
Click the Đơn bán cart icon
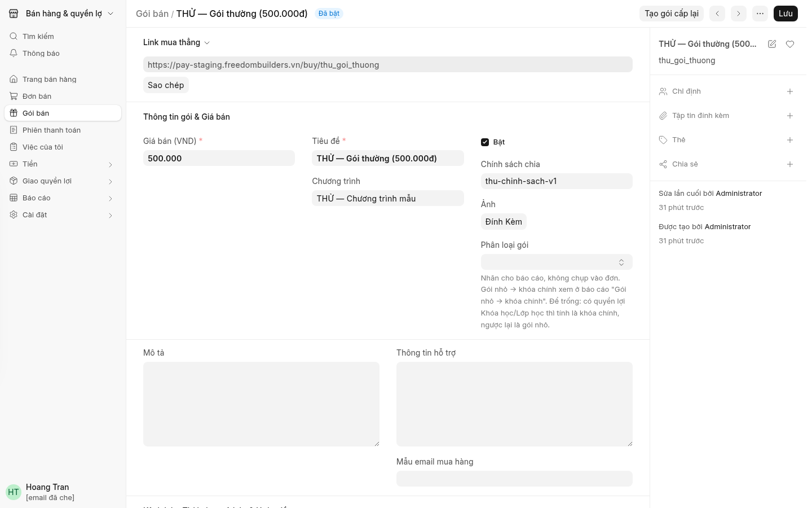pyautogui.click(x=14, y=96)
